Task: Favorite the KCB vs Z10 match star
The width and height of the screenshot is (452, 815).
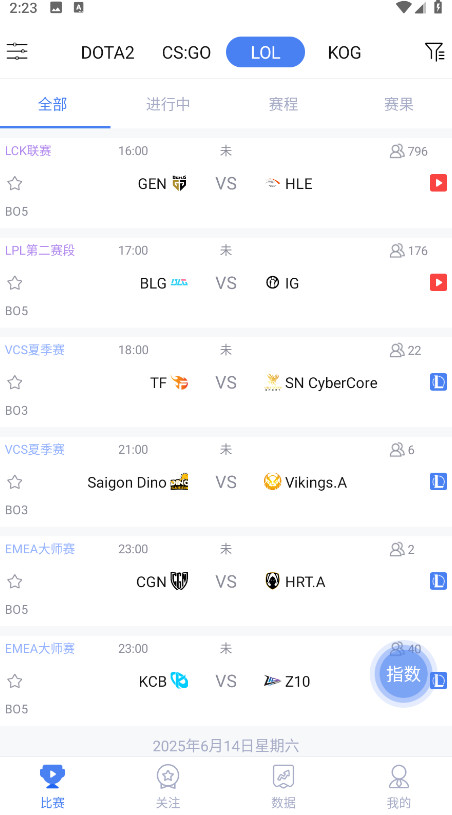Action: 15,681
